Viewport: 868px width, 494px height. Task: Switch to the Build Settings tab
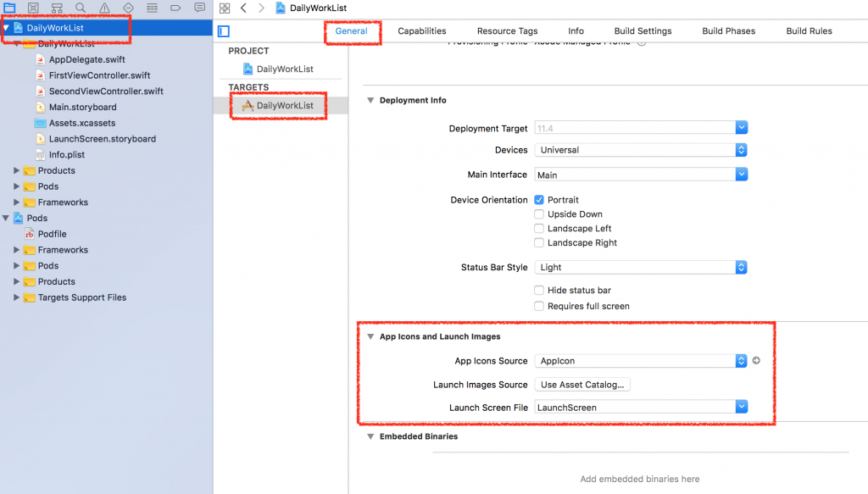coord(643,31)
